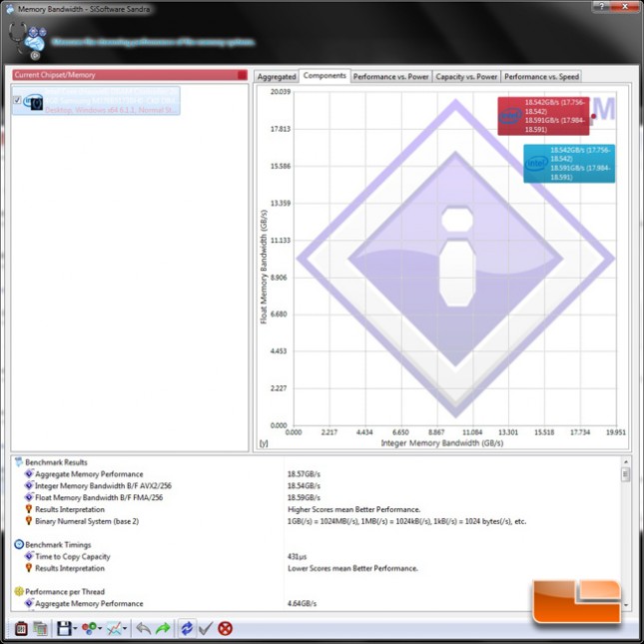Open the save icon dropdown arrow
This screenshot has width=644, height=644.
pos(75,628)
